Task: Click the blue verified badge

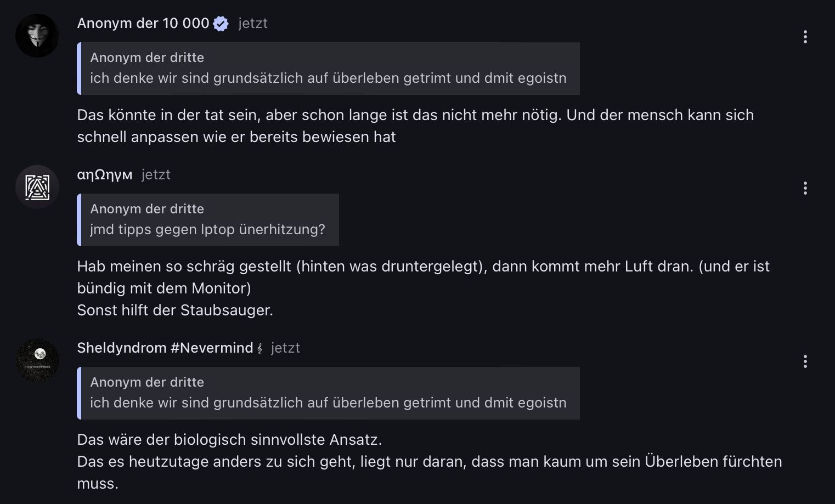Action: 221,24
